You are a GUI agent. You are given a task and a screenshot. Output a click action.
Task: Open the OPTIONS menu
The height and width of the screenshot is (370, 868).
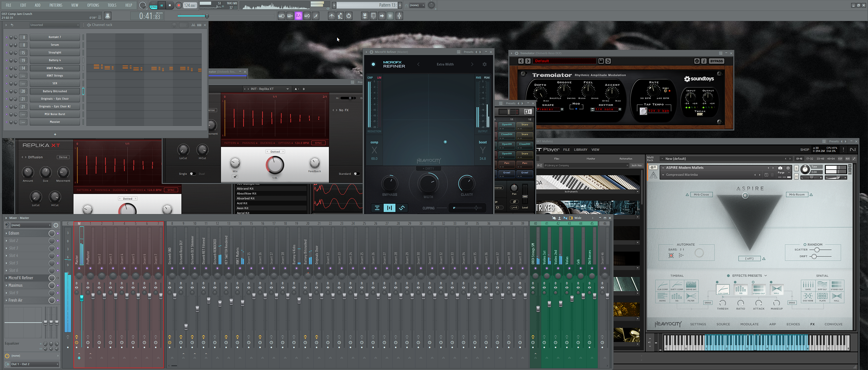click(x=93, y=5)
